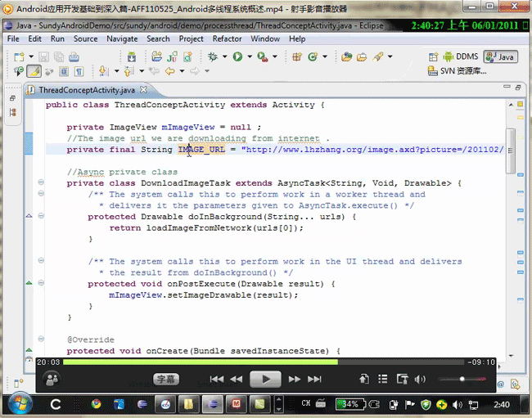Click the taskbar clock showing 2:40

click(x=502, y=404)
